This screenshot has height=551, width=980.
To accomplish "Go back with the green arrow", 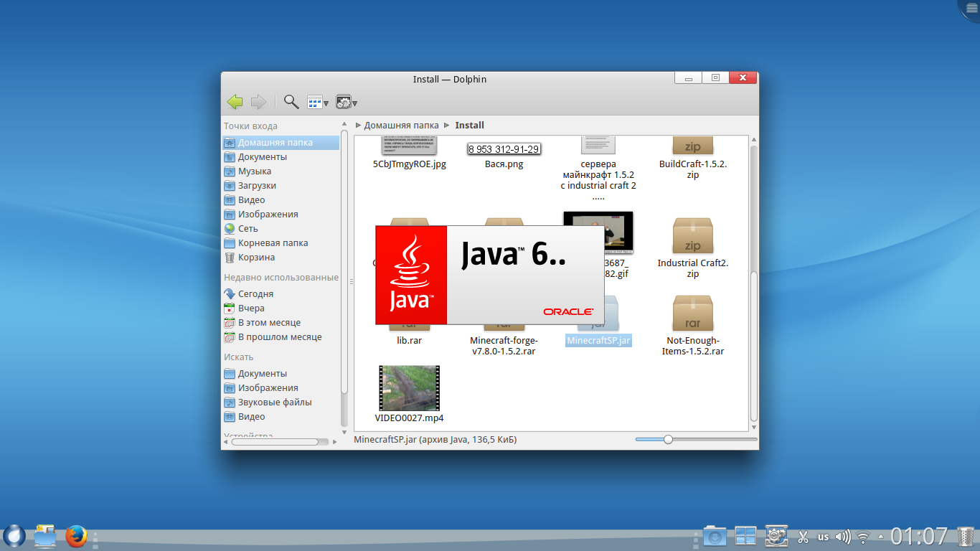I will 235,102.
